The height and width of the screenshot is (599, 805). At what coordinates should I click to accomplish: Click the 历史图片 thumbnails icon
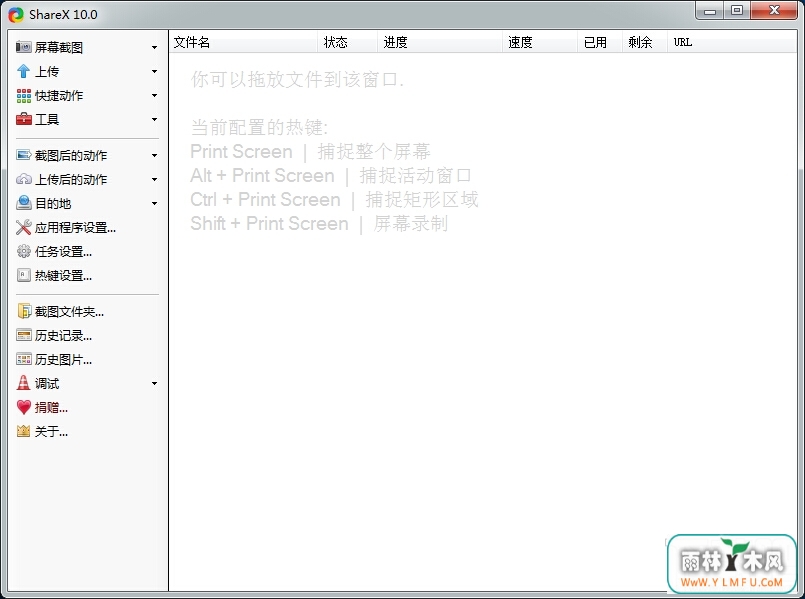click(24, 359)
